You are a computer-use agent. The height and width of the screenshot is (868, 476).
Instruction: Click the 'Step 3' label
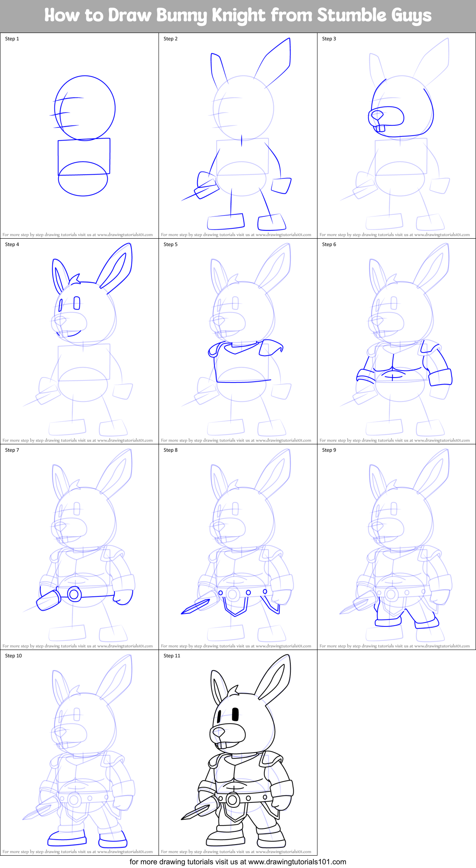(x=329, y=39)
